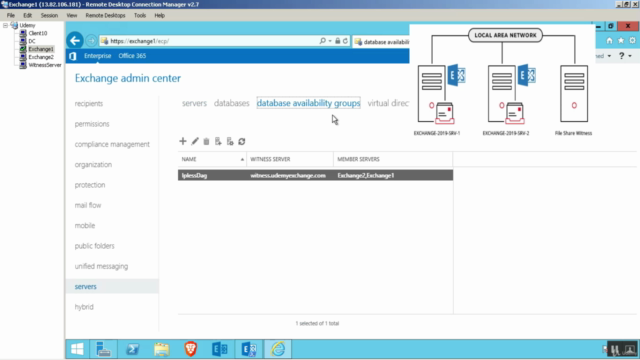Open the organization section
The width and height of the screenshot is (640, 360).
coord(93,165)
